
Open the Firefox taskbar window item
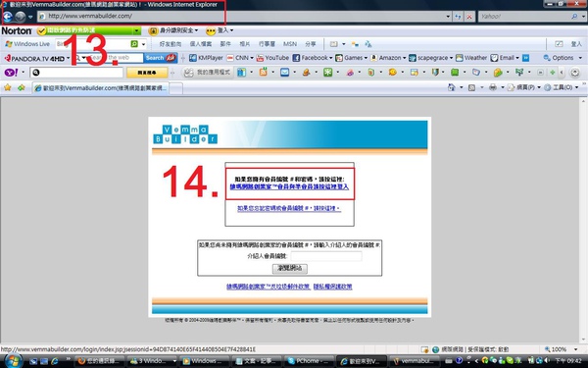(x=99, y=361)
